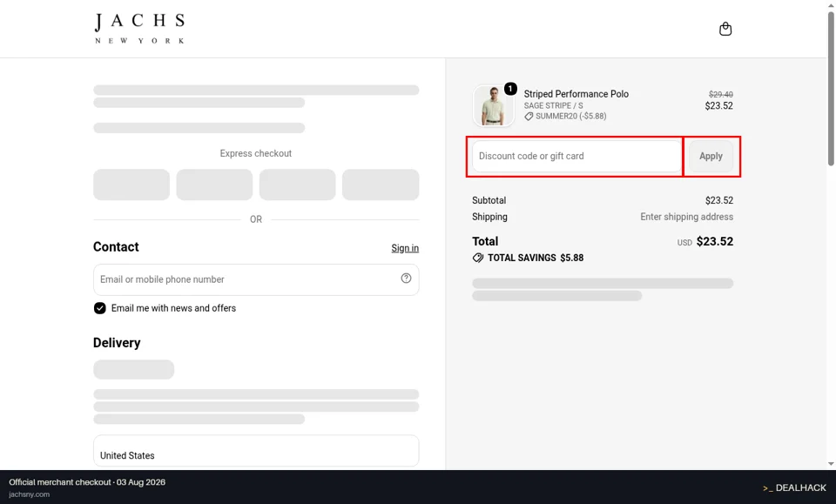Click the DEALHACK logo in bottom bar
This screenshot has height=504, width=836.
point(794,487)
